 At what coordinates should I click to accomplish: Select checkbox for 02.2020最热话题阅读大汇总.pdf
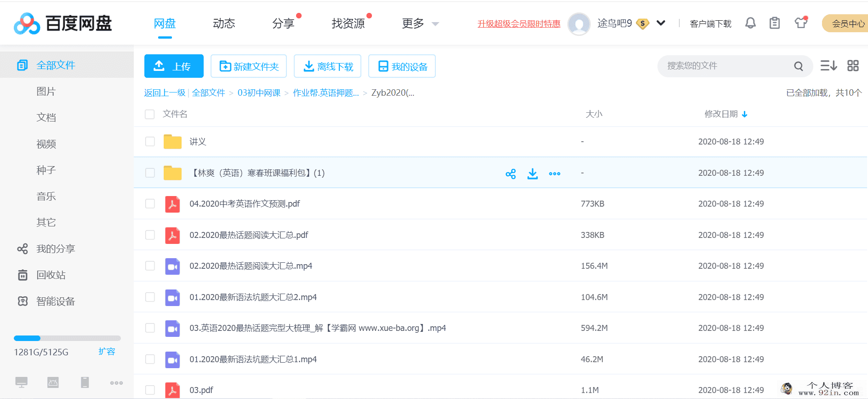pos(150,235)
